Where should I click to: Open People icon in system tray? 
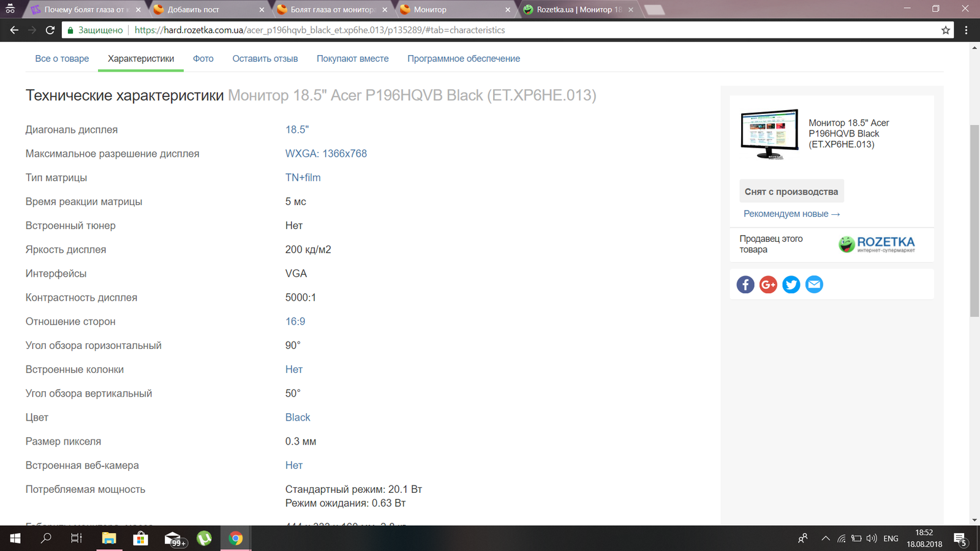coord(803,539)
